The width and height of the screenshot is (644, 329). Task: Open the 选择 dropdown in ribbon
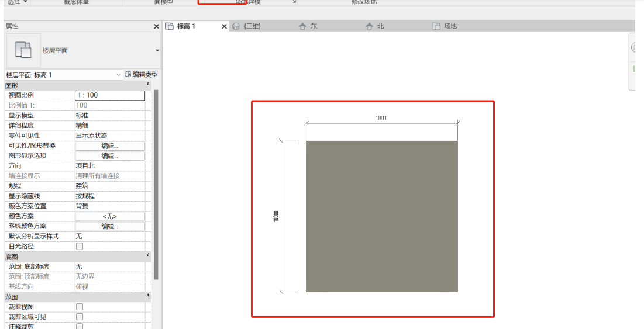[x=18, y=2]
